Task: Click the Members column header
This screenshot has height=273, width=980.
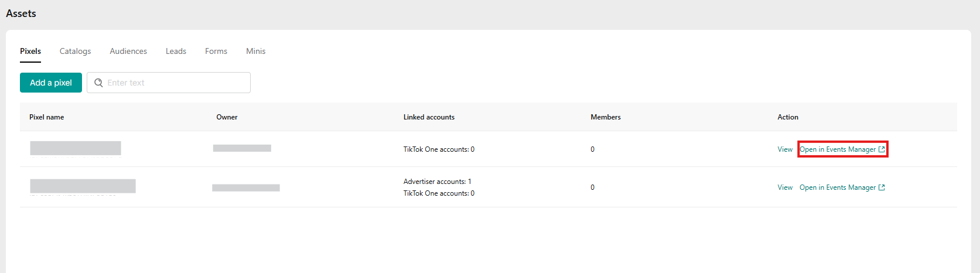Action: pos(606,117)
